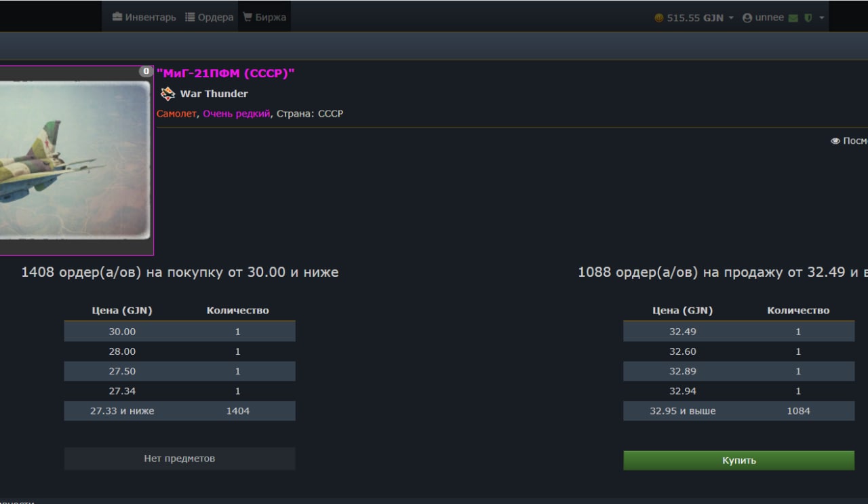Viewport: 868px width, 504px height.
Task: Click the 30.00 buy order price cell
Action: click(x=122, y=332)
